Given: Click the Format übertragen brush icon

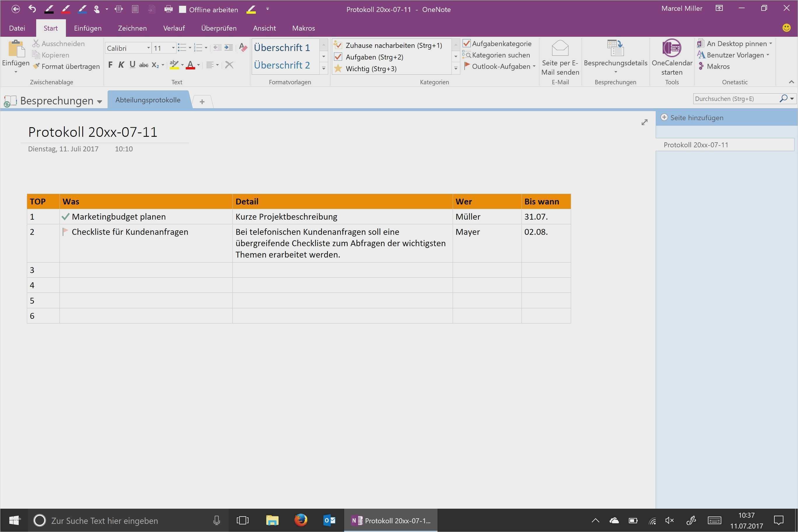Looking at the screenshot, I should tap(36, 66).
